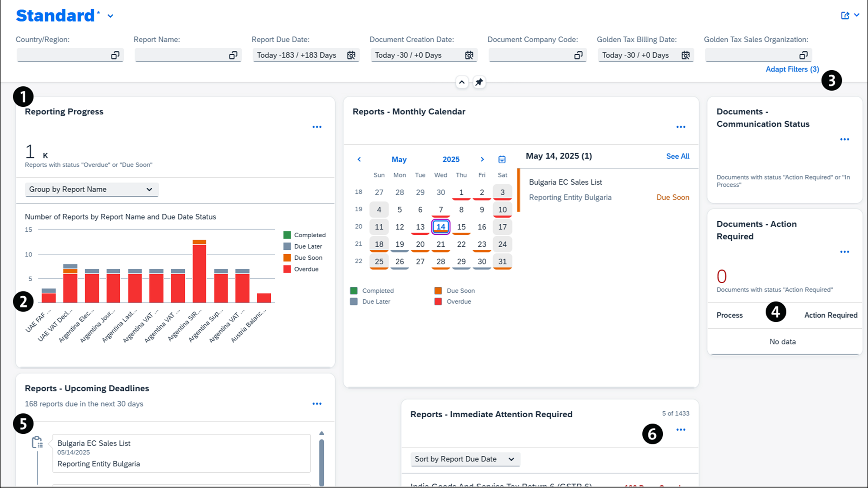Open the Country/Region value help dialog
This screenshot has height=488, width=868.
click(115, 55)
